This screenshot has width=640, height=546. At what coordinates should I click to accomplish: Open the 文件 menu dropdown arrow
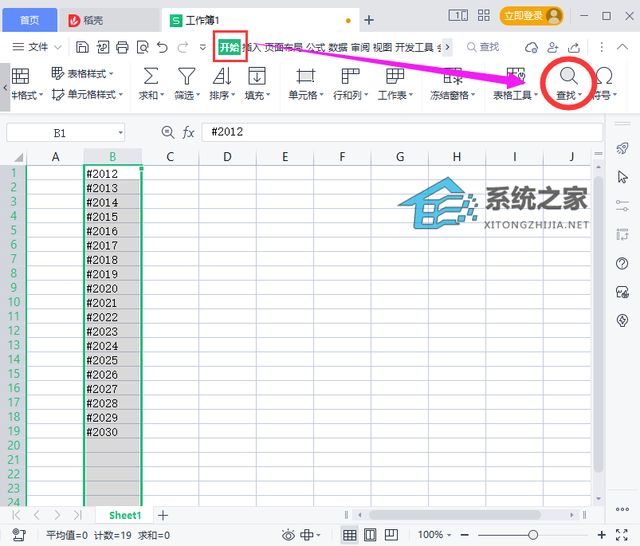click(58, 47)
